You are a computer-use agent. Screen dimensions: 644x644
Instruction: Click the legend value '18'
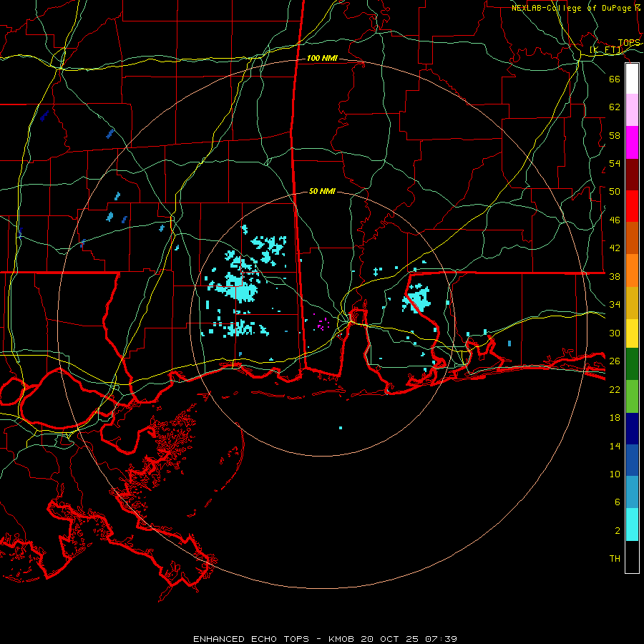click(x=615, y=418)
